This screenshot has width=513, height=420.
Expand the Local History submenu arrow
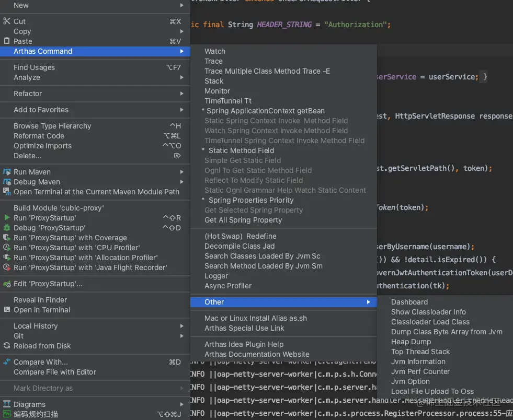coord(181,326)
